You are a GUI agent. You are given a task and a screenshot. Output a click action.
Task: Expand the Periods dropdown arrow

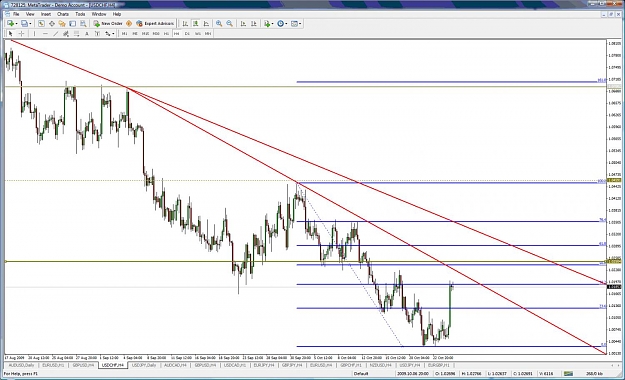click(286, 24)
